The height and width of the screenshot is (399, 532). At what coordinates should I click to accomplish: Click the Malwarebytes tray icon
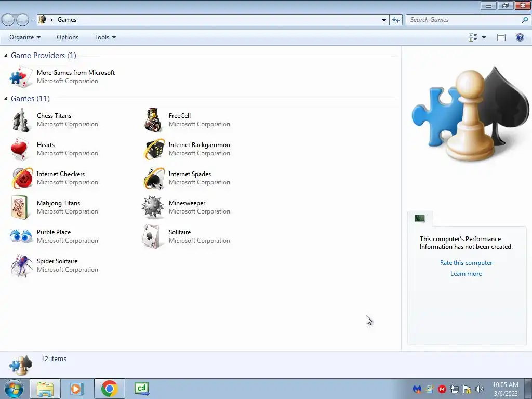[x=417, y=389]
